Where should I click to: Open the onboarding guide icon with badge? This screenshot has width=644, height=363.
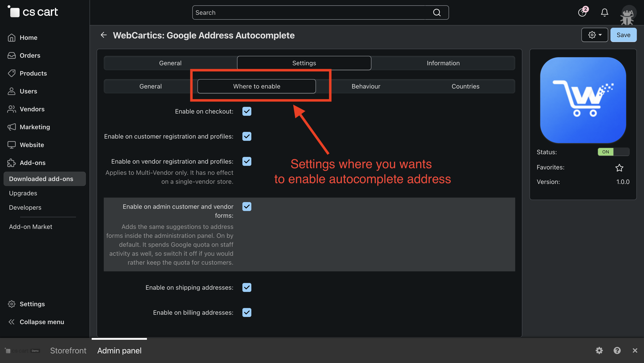(x=583, y=12)
